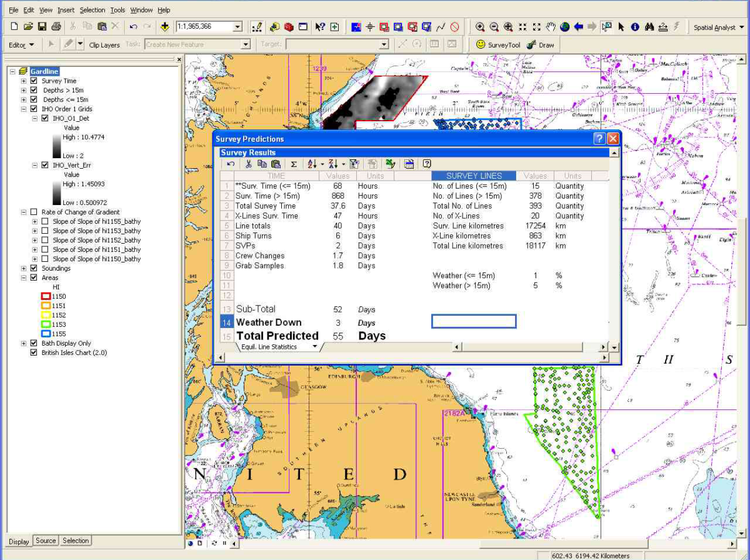Click the help question icon in Survey Results toolbar
This screenshot has width=750, height=560.
[427, 164]
